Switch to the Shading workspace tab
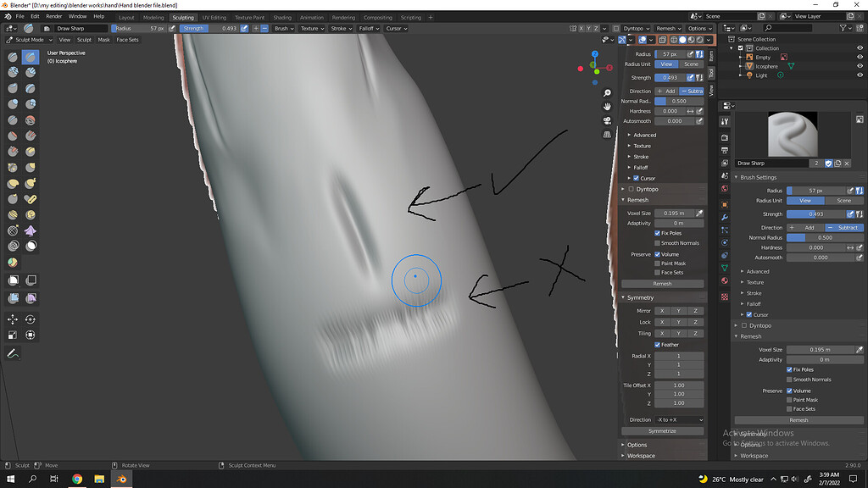The image size is (868, 488). 281,18
